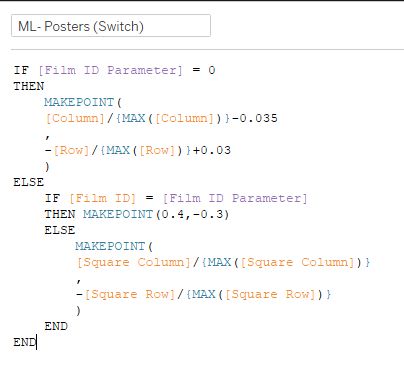The width and height of the screenshot is (404, 367).
Task: Click the first MAKEPOINT function name
Action: pyautogui.click(x=79, y=102)
